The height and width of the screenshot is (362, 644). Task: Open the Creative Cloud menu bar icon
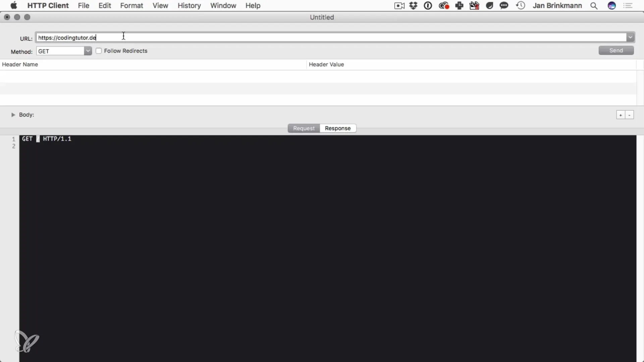(x=444, y=6)
